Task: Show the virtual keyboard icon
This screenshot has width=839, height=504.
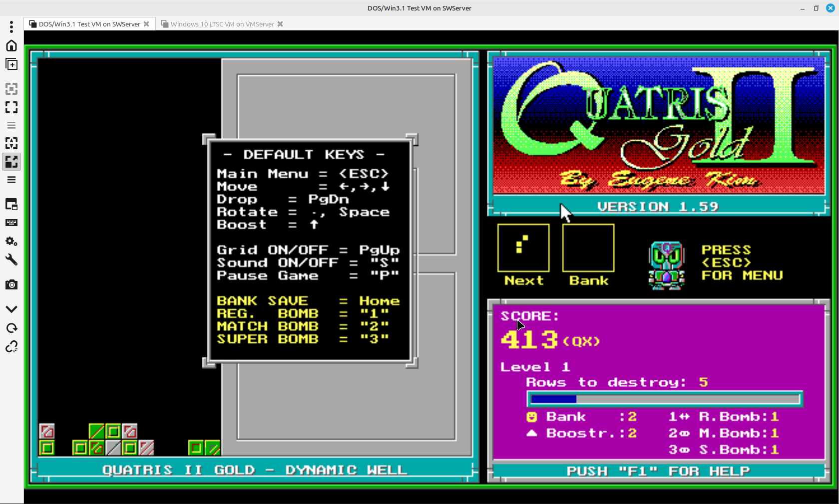Action: (11, 223)
